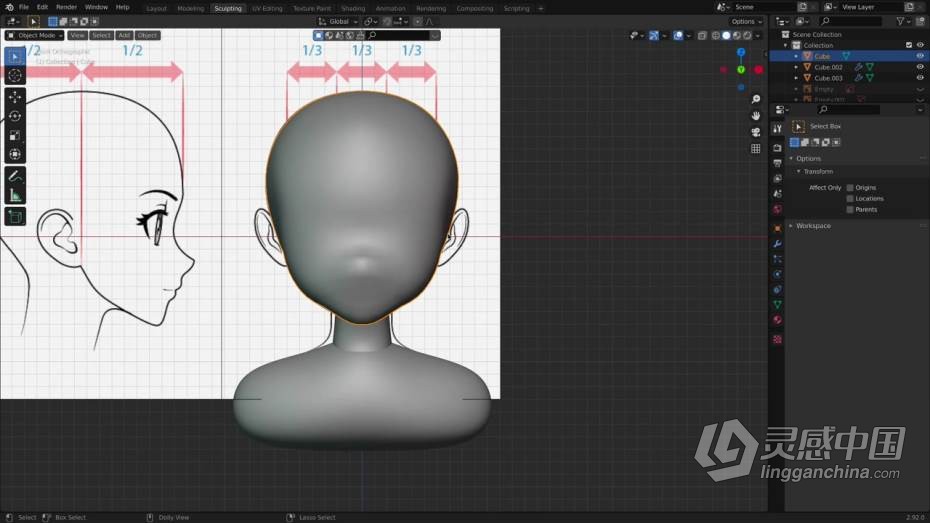930x523 pixels.
Task: Open the File menu
Action: coord(24,7)
